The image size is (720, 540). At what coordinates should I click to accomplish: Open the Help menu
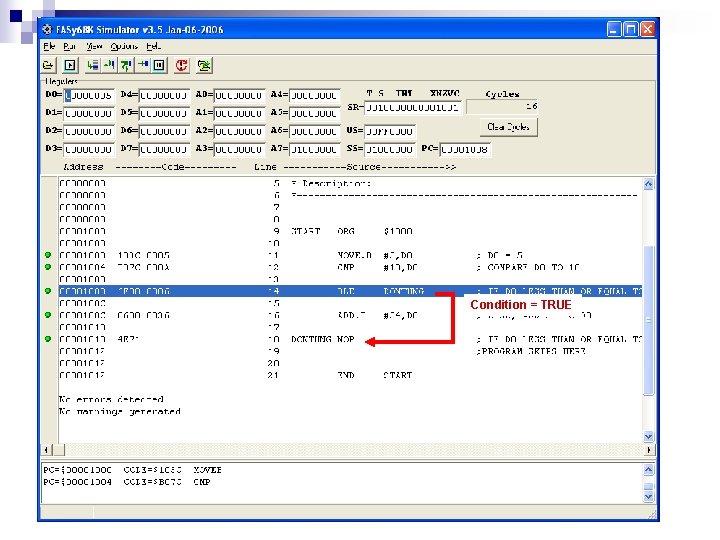click(153, 46)
